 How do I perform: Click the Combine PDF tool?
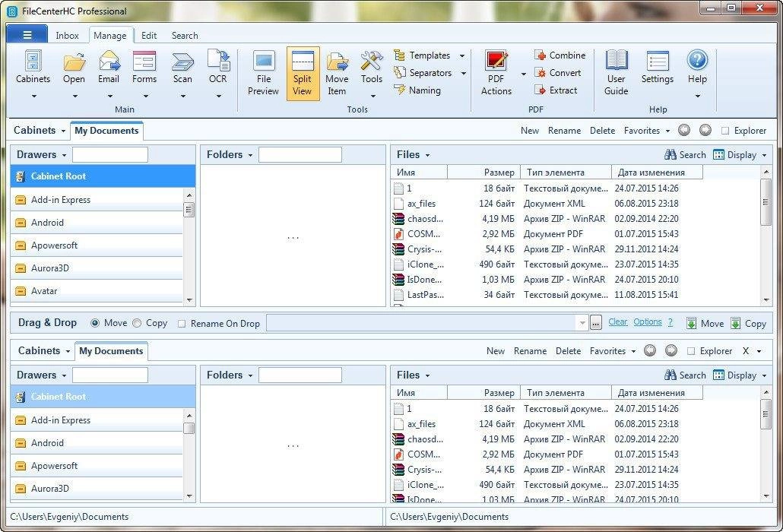560,55
